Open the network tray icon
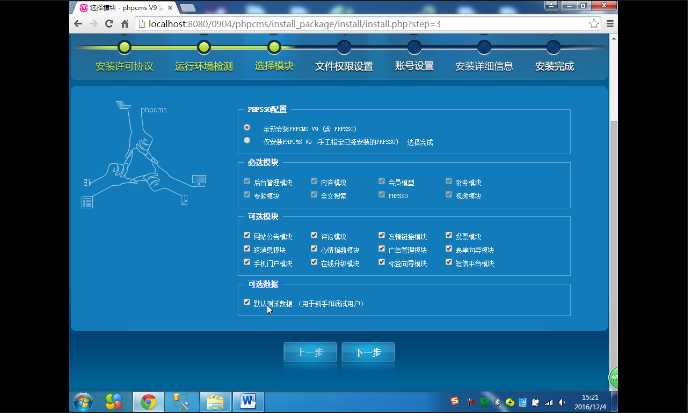The image size is (688, 413). [549, 402]
